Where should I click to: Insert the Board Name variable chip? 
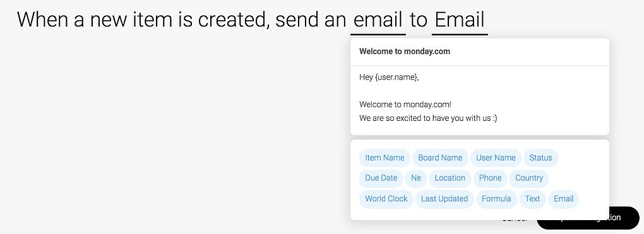(440, 158)
